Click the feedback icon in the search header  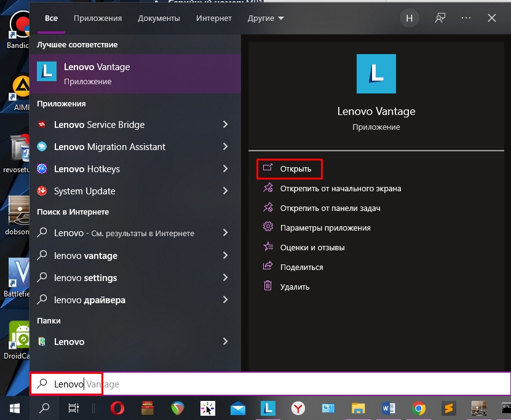point(440,18)
